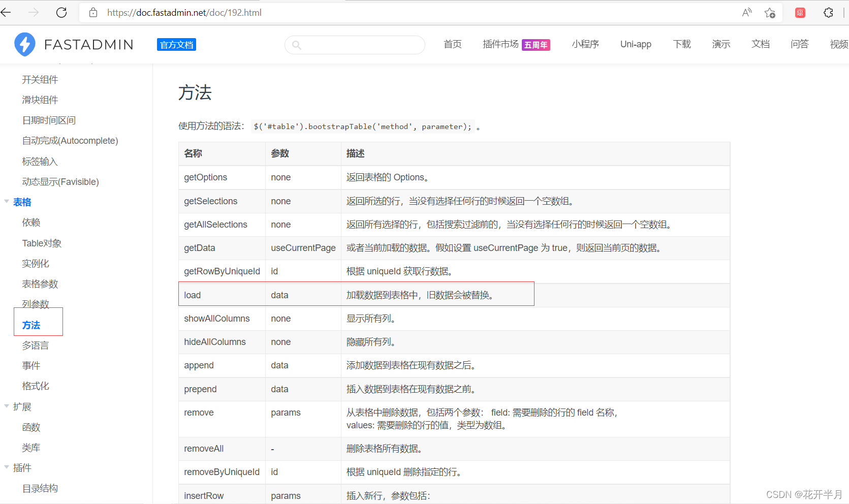Viewport: 849px width, 504px height.
Task: Open Table对象 from the sidebar
Action: tap(42, 242)
